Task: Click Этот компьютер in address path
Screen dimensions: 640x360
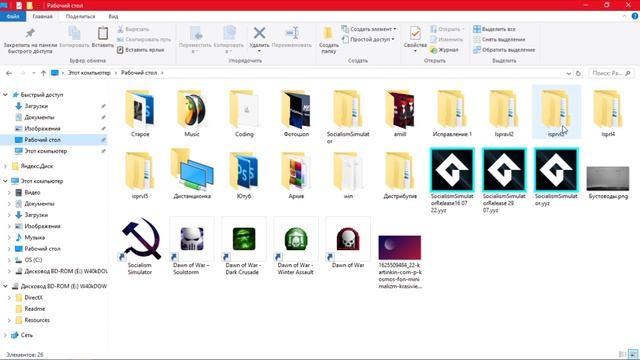Action: click(x=89, y=73)
